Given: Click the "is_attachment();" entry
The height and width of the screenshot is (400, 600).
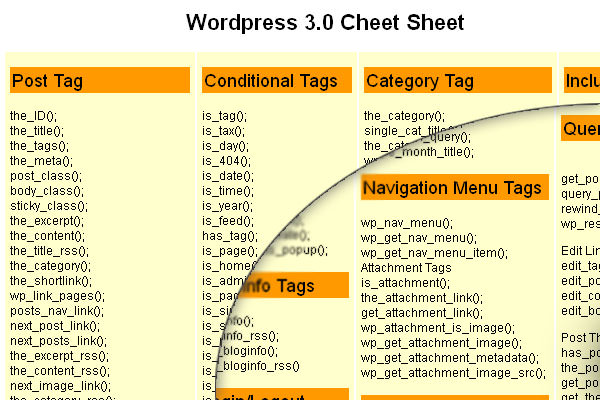Looking at the screenshot, I should tap(405, 282).
